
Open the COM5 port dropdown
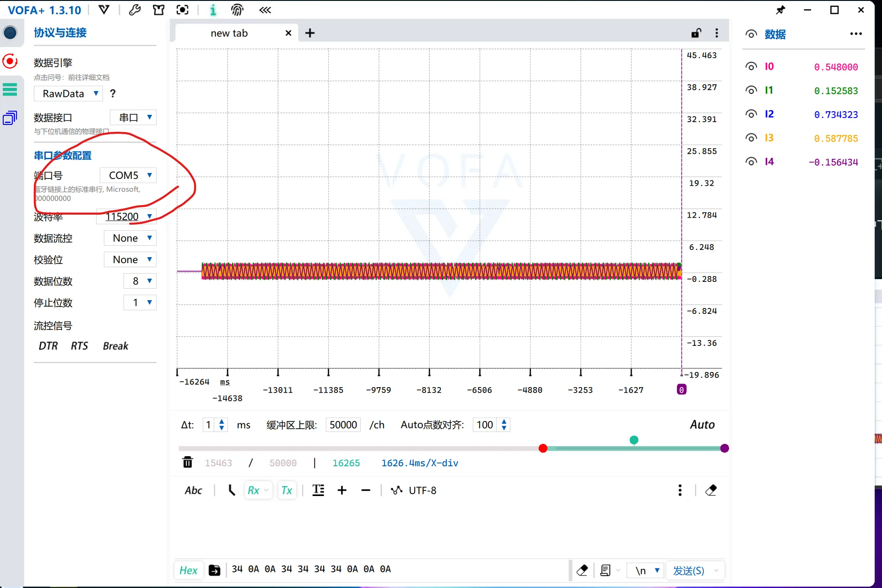click(128, 175)
